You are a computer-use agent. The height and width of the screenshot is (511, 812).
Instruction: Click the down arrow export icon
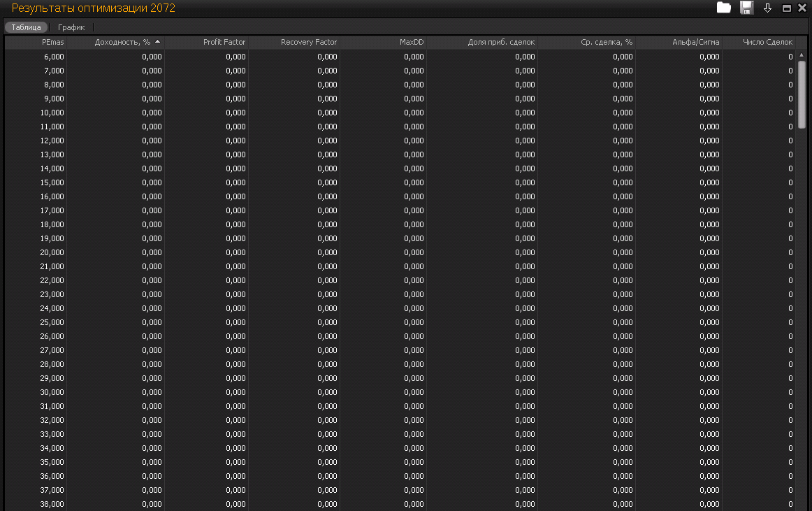[767, 8]
